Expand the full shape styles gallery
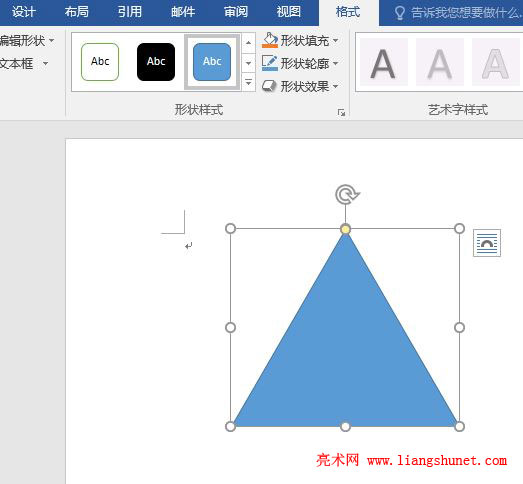Image resolution: width=523 pixels, height=484 pixels. [248, 82]
